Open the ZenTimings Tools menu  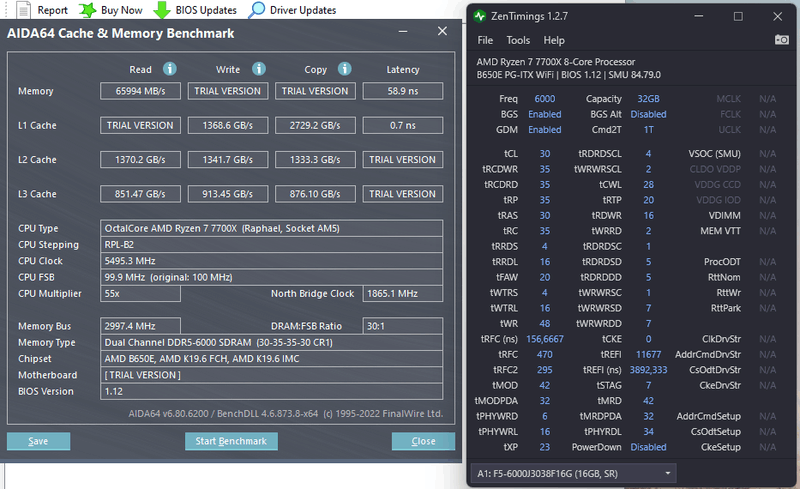coord(518,40)
